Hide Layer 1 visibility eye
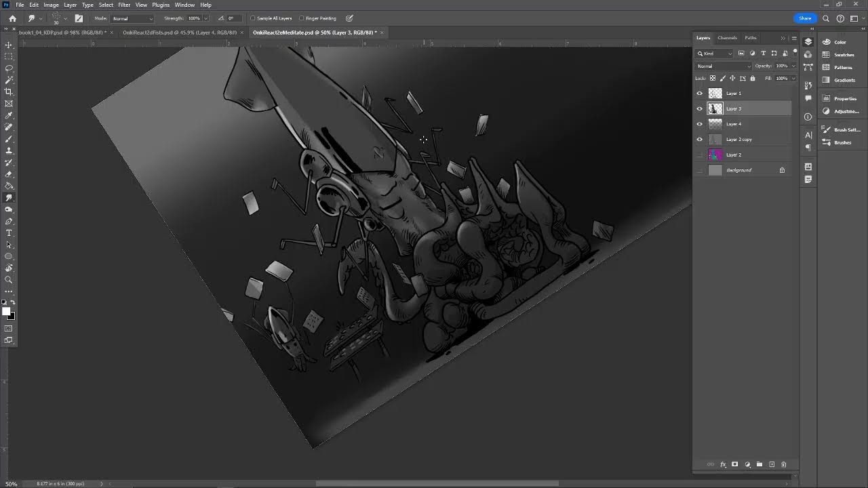Screen dimensions: 868x488 coord(700,94)
